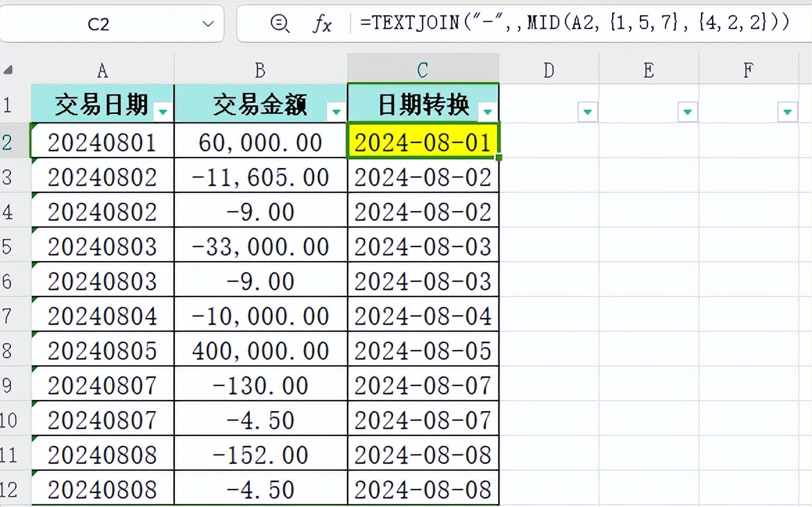The image size is (812, 507).
Task: Click the select-all corner triangle
Action: [8, 70]
